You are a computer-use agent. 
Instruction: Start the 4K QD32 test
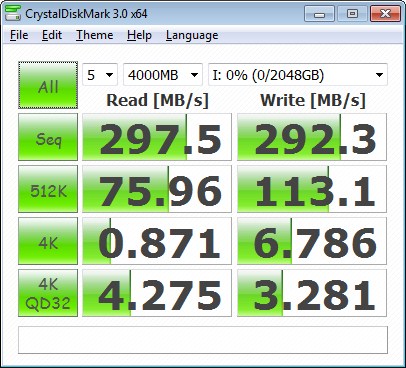48,293
